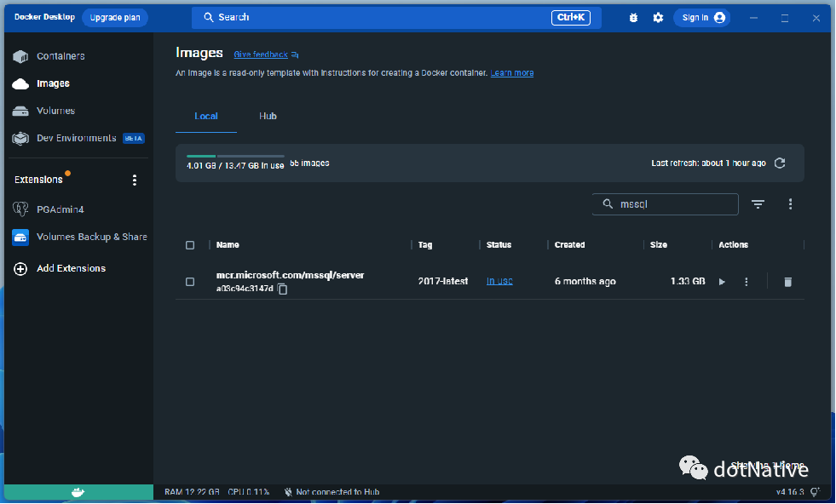Click Add Extensions plus icon
Screen dimensions: 836x504
tap(20, 269)
